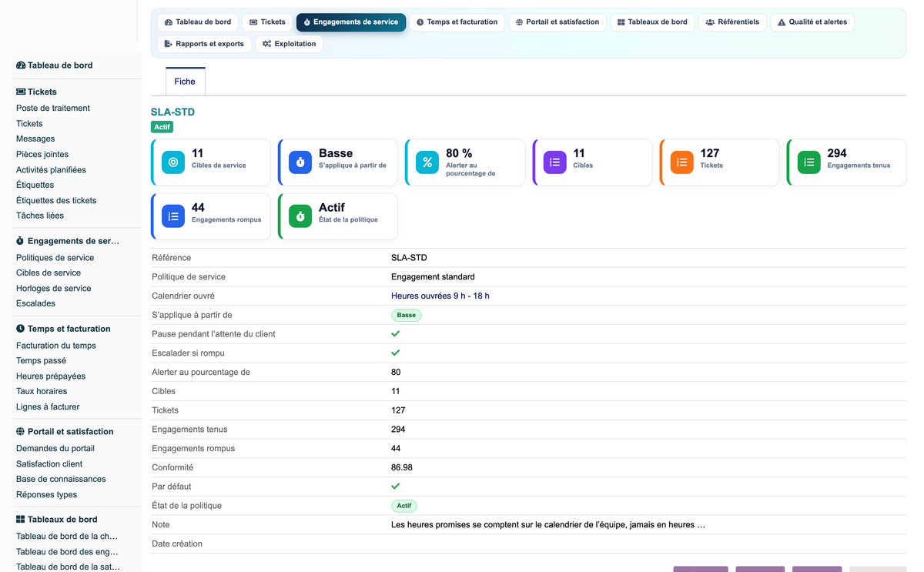Viewport: 924px width, 572px height.
Task: Open Étiquettes des tickets in sidebar
Action: 56,201
